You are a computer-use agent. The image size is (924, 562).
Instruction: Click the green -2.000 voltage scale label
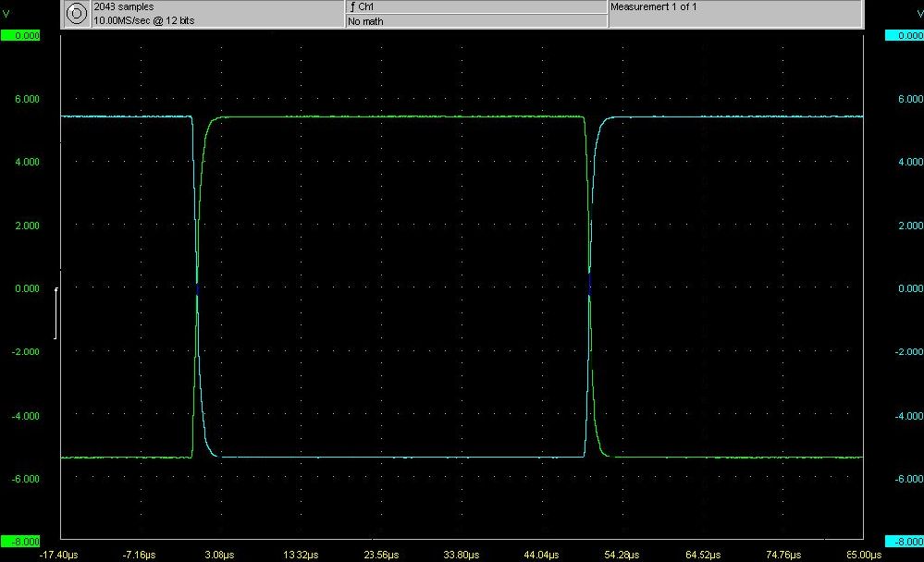pyautogui.click(x=26, y=351)
